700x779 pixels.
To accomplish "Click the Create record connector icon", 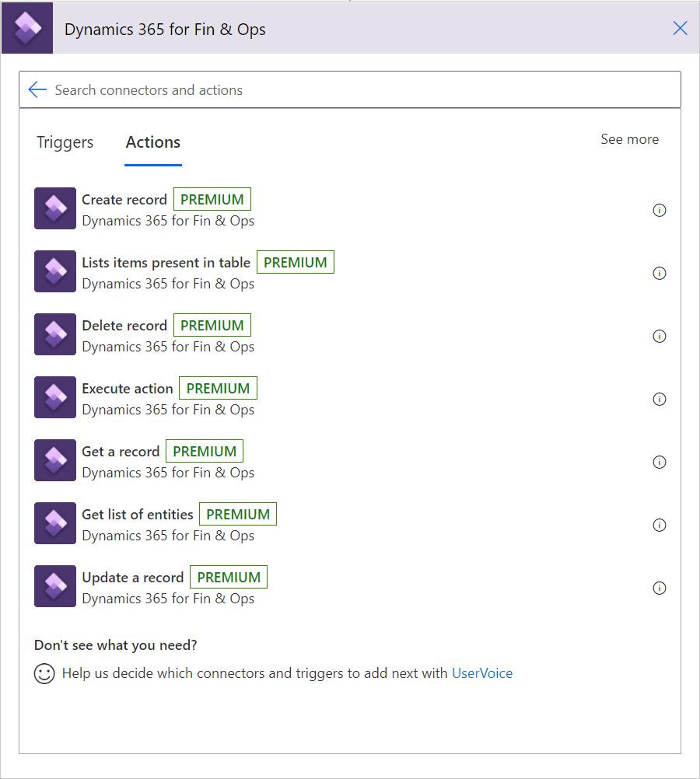I will (x=55, y=208).
